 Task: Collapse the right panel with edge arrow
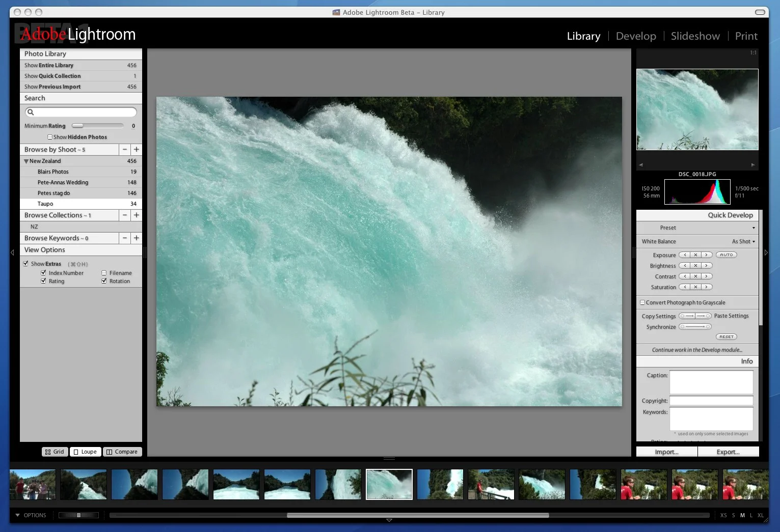click(x=766, y=253)
